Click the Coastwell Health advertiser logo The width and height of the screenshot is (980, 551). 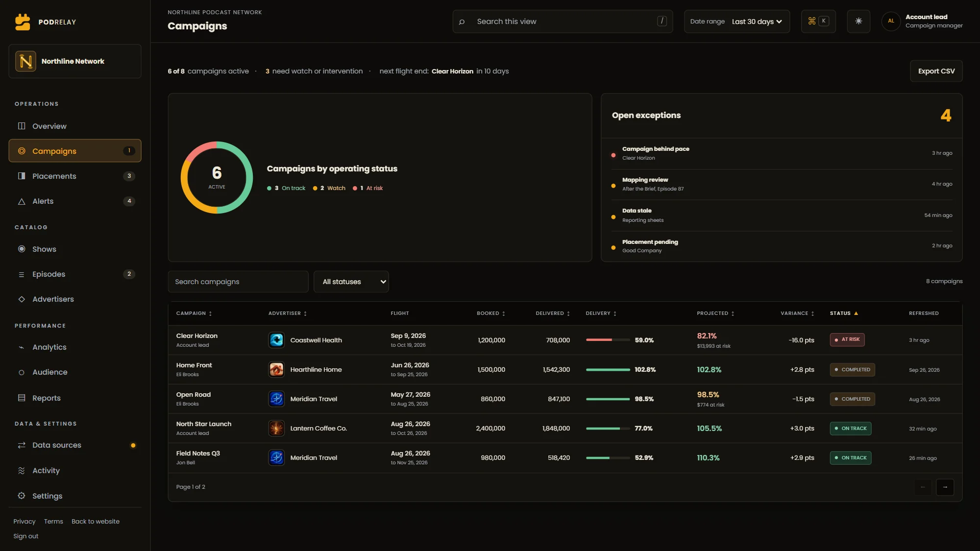276,340
